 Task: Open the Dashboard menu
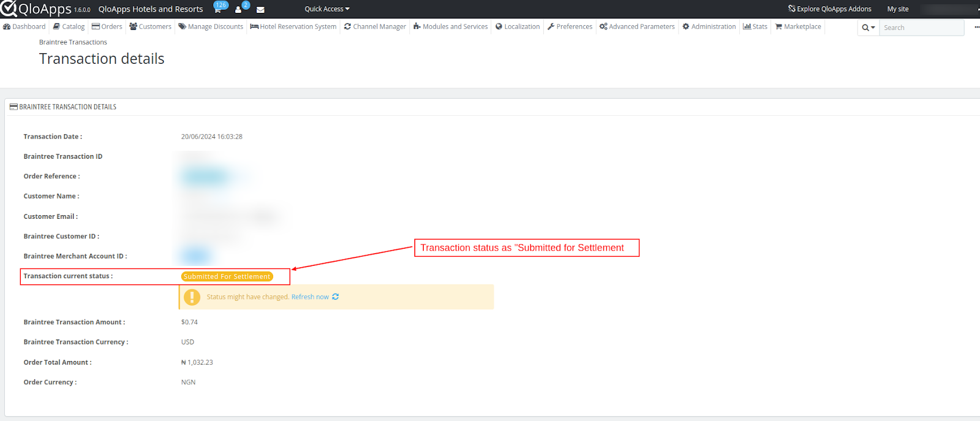click(x=24, y=27)
